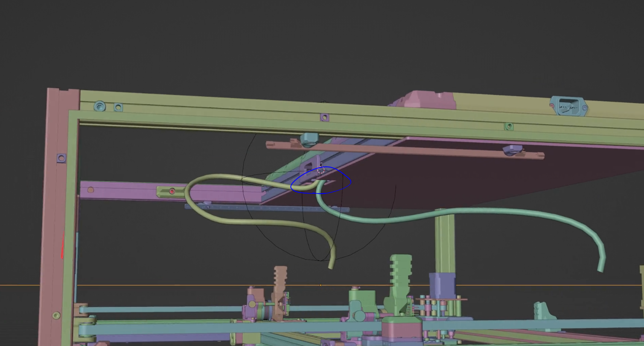Select the round teal screw on the top-left beam

coord(100,106)
